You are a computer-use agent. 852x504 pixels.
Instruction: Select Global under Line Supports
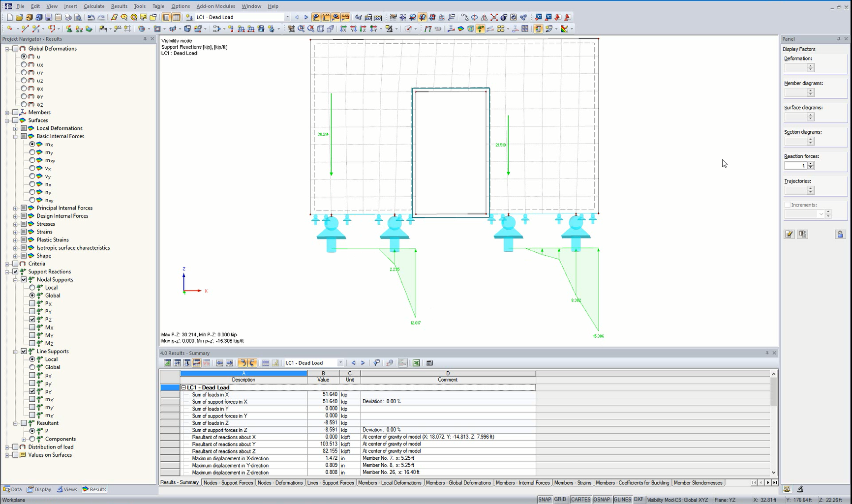pyautogui.click(x=32, y=367)
